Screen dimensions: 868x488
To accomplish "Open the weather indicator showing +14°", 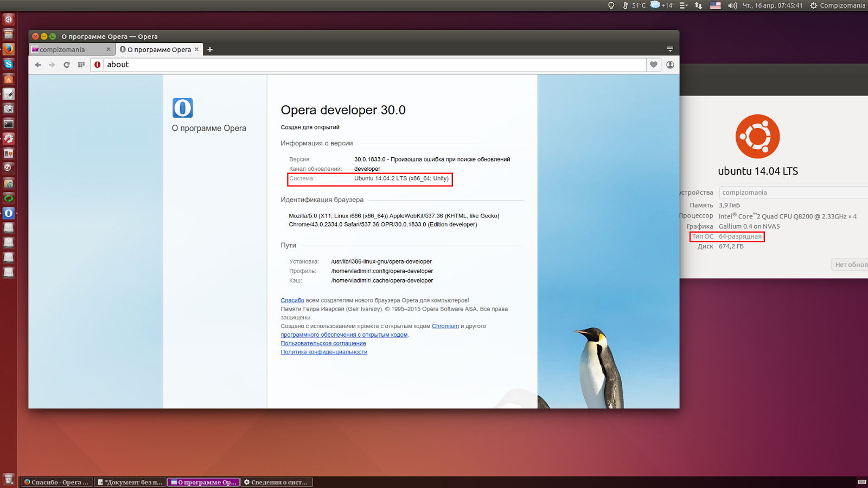I will 662,5.
